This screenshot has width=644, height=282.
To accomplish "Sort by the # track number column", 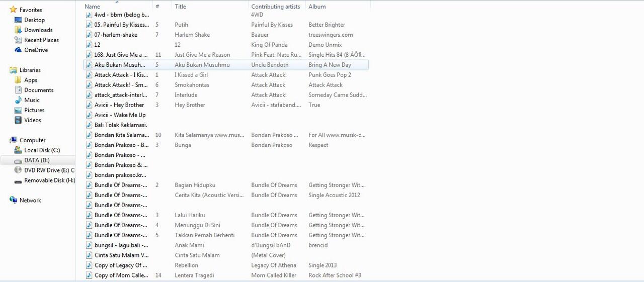I will [157, 7].
